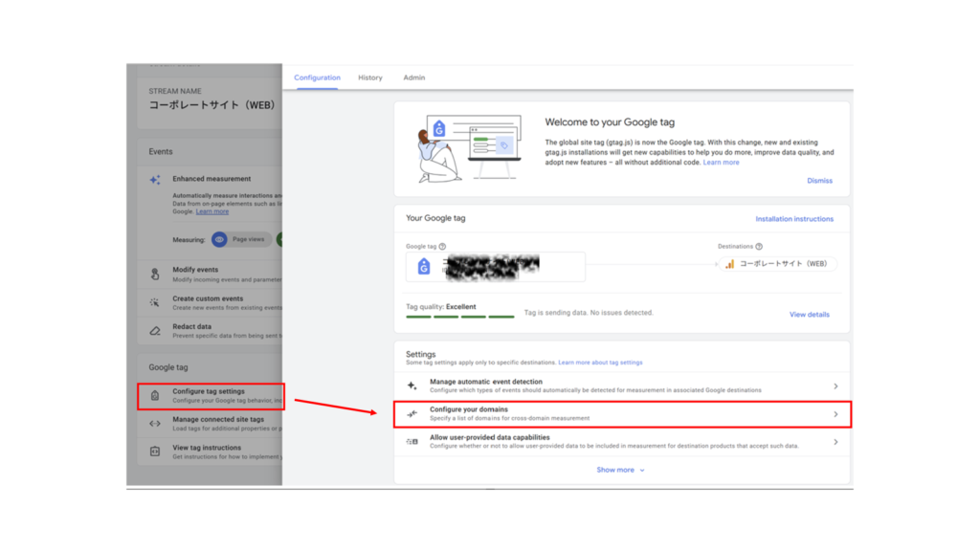
Task: Click the Configure your domains title
Action: [468, 409]
